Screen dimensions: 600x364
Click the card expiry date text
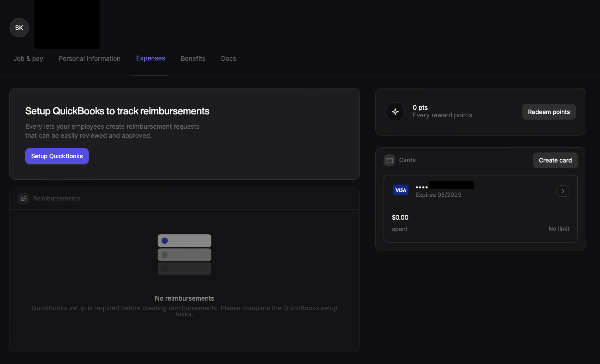pyautogui.click(x=438, y=195)
